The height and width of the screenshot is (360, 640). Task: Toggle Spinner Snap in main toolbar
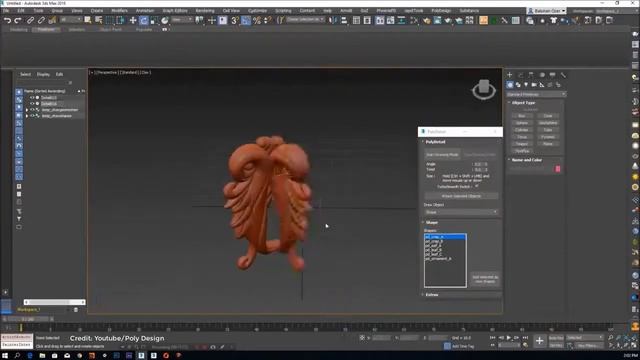268,20
